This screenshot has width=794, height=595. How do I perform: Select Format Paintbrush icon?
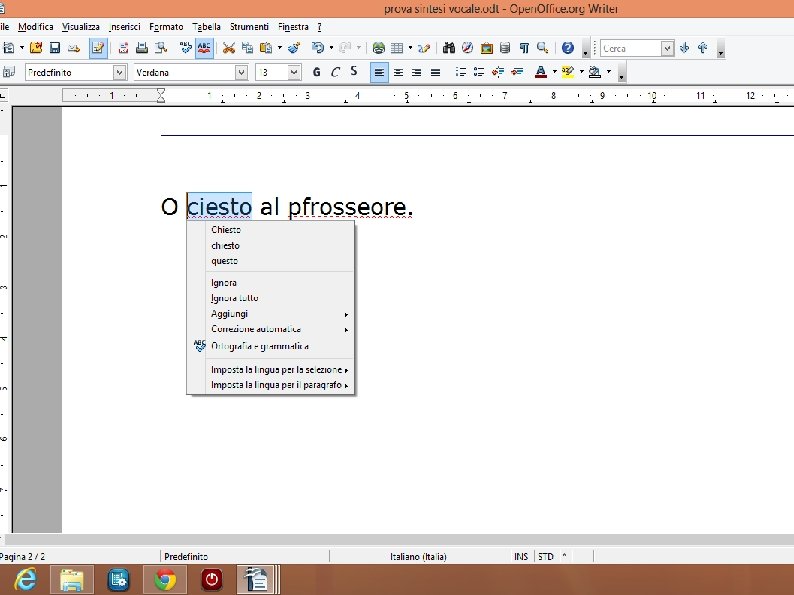click(294, 48)
